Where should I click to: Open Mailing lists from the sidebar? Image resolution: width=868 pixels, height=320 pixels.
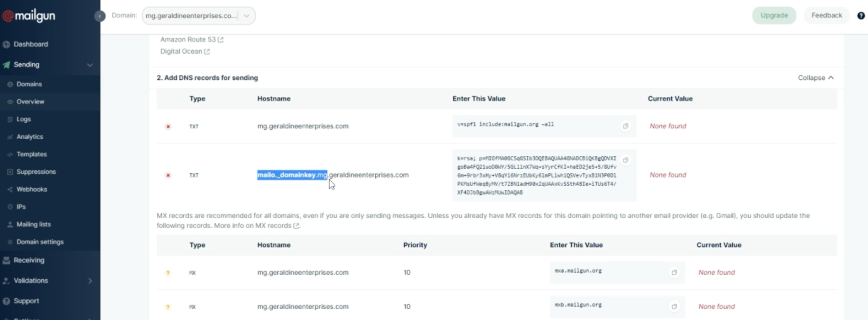tap(10, 224)
